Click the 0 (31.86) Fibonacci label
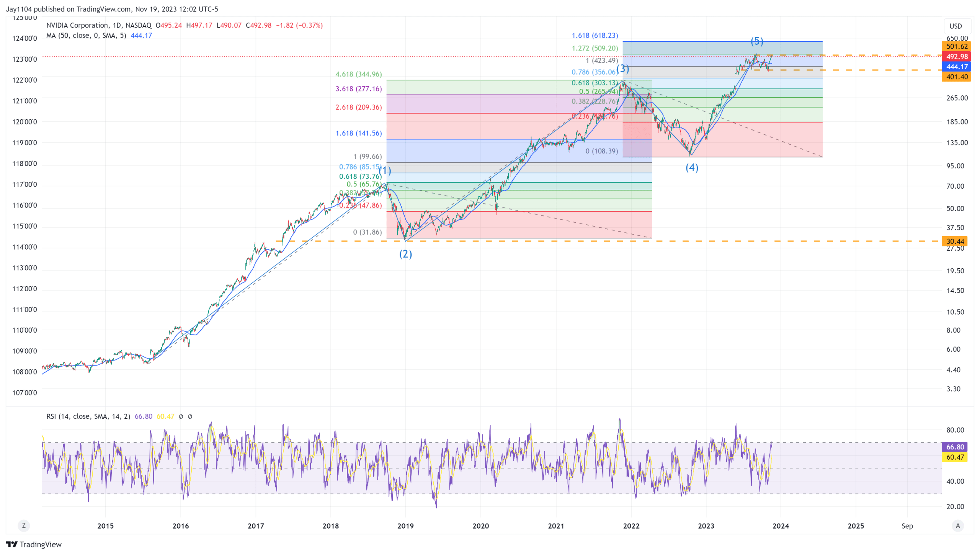 pos(367,232)
